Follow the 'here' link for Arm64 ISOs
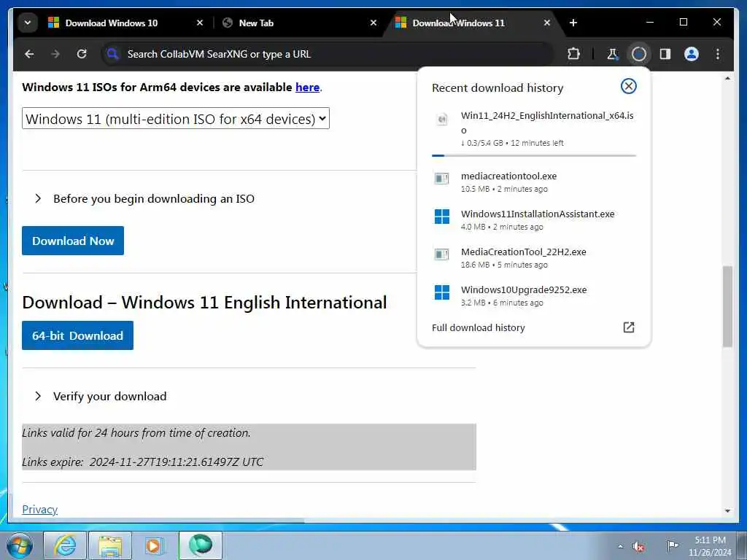747x560 pixels. pyautogui.click(x=307, y=87)
